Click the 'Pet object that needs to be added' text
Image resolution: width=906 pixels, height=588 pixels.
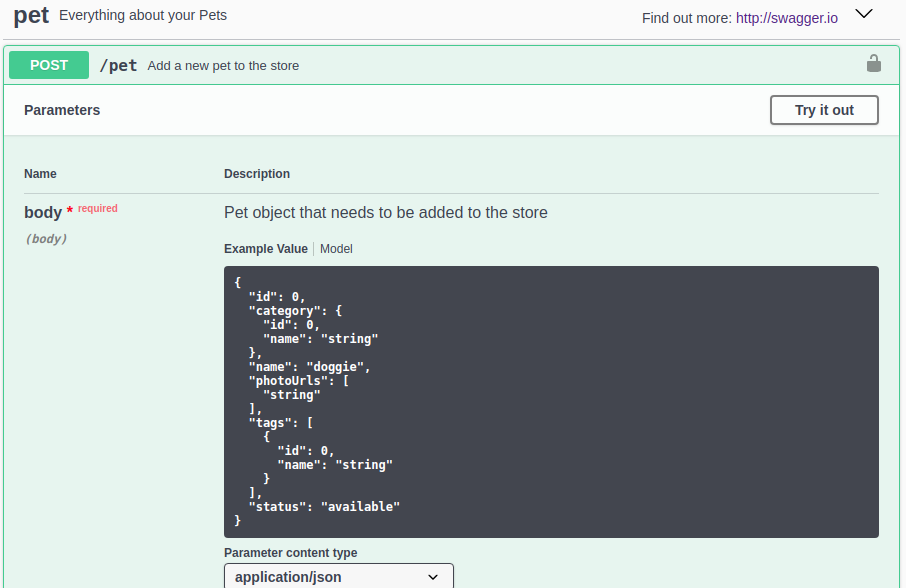(385, 212)
